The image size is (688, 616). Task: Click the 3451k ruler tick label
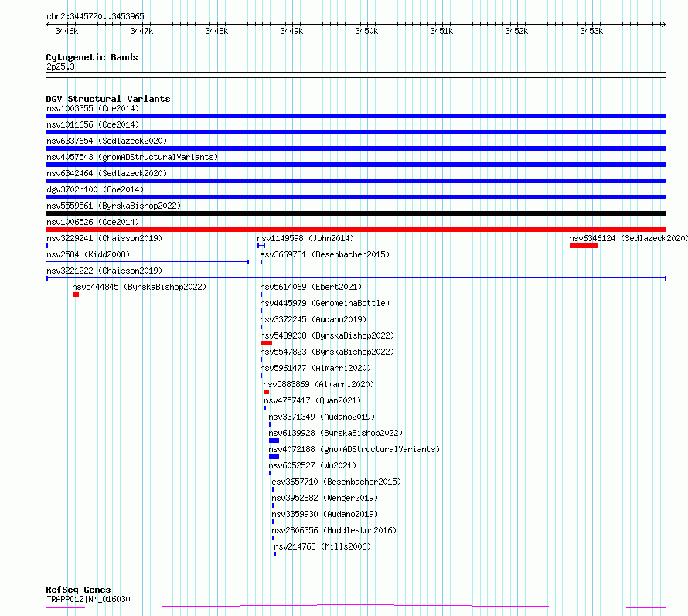442,31
